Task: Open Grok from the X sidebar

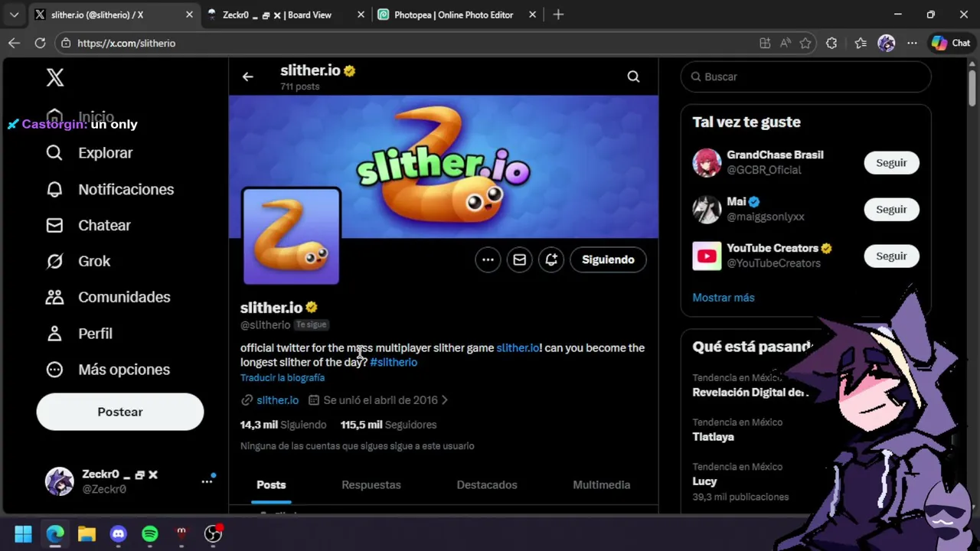Action: coord(78,261)
